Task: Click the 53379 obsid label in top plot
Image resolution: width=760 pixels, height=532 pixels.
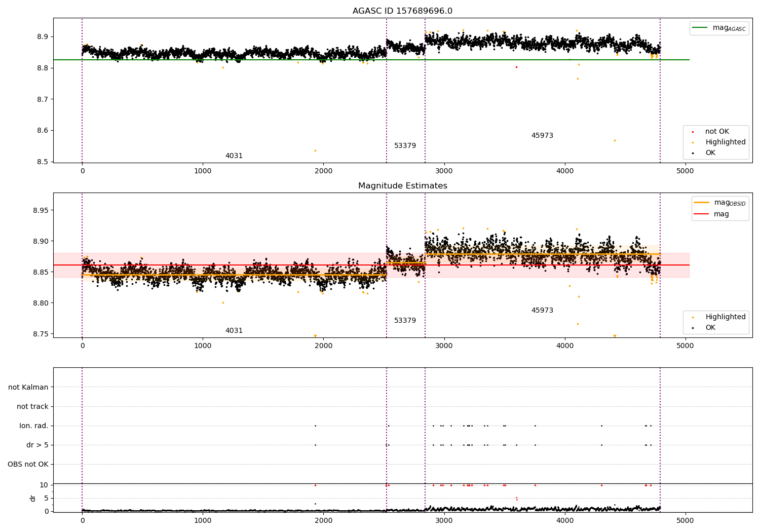Action: pyautogui.click(x=405, y=146)
